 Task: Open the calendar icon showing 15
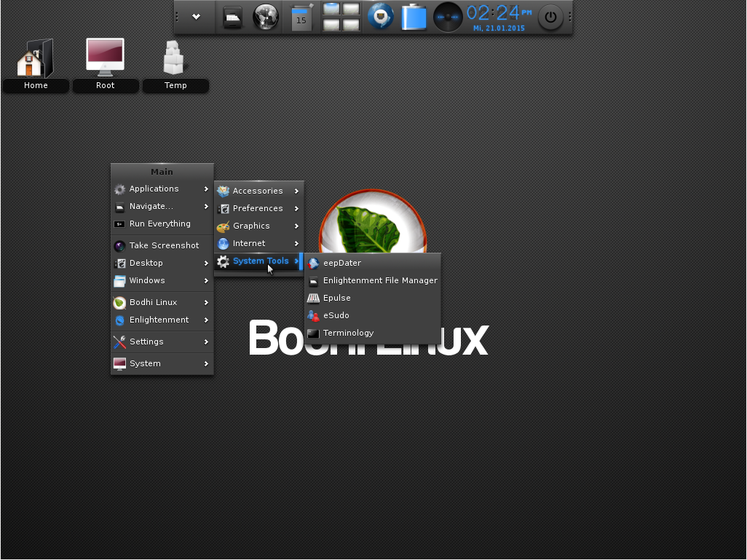301,17
